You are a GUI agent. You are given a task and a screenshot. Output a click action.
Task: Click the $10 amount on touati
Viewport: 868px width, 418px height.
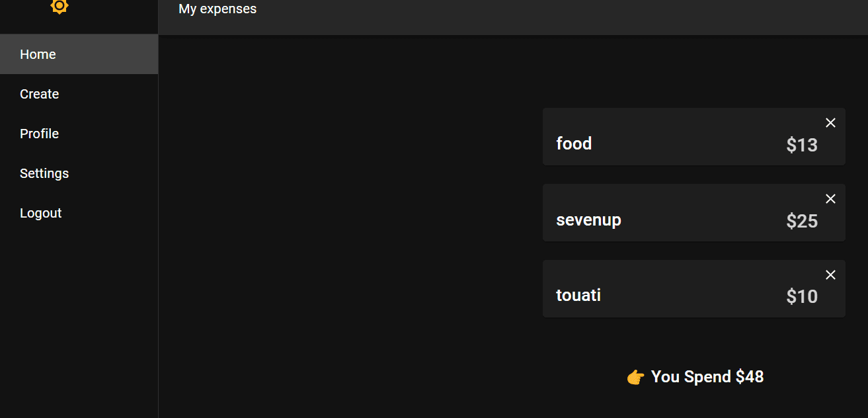point(801,297)
